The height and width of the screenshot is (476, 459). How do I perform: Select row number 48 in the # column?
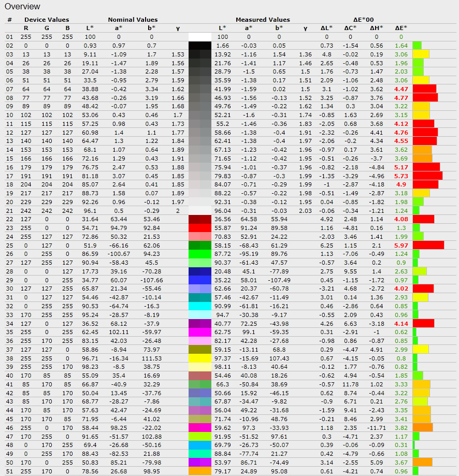(x=9, y=445)
